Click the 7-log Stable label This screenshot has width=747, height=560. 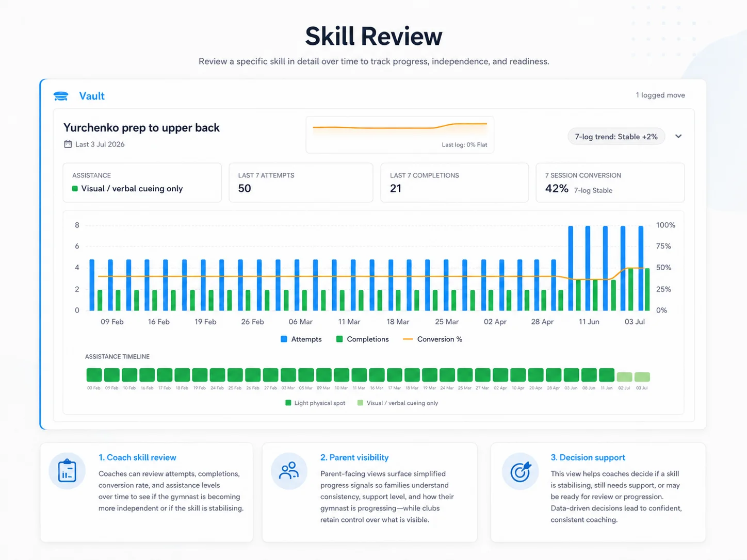(593, 190)
